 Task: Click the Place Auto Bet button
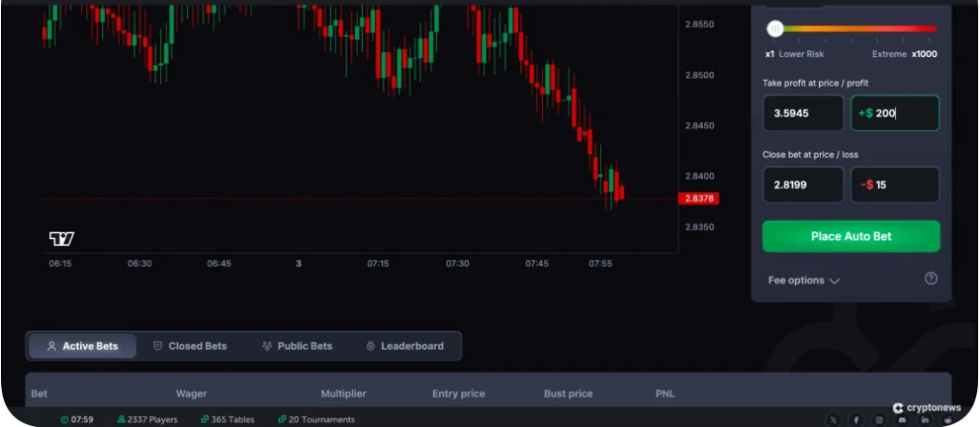[x=851, y=236]
